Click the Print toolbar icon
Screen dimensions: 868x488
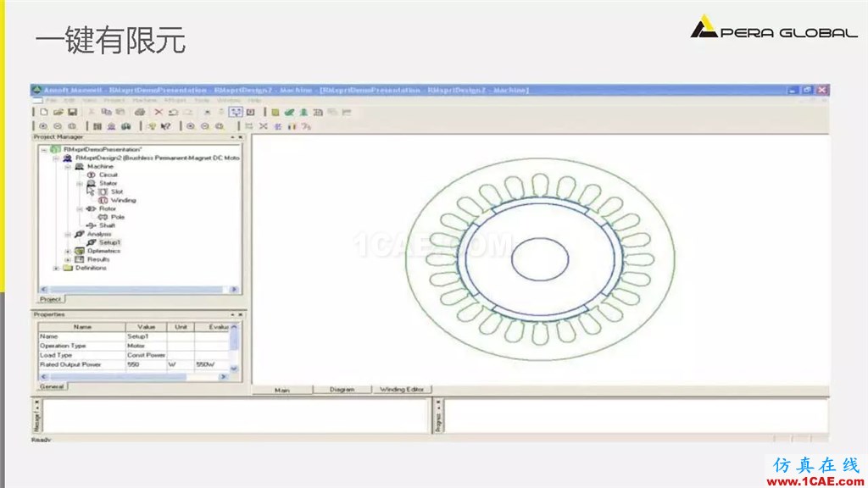[x=140, y=113]
